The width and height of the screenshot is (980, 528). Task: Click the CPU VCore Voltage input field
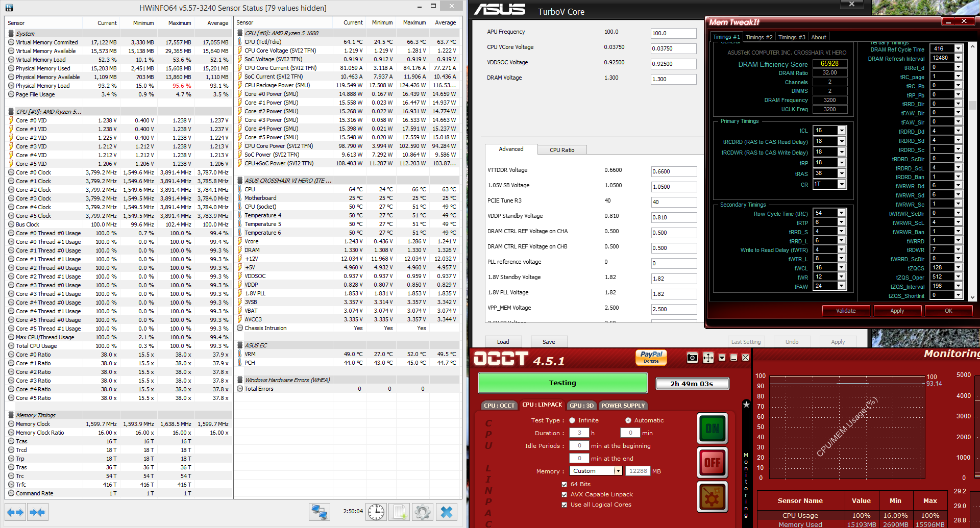(674, 48)
